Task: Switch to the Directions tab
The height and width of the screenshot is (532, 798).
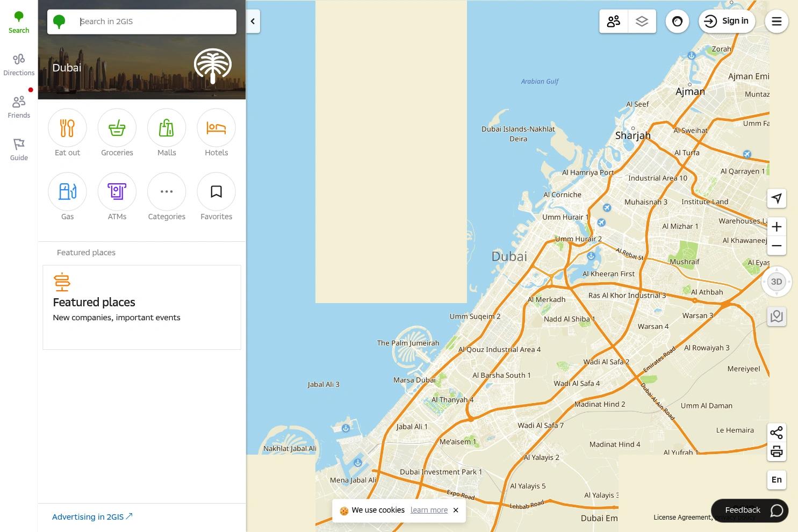Action: (18, 63)
